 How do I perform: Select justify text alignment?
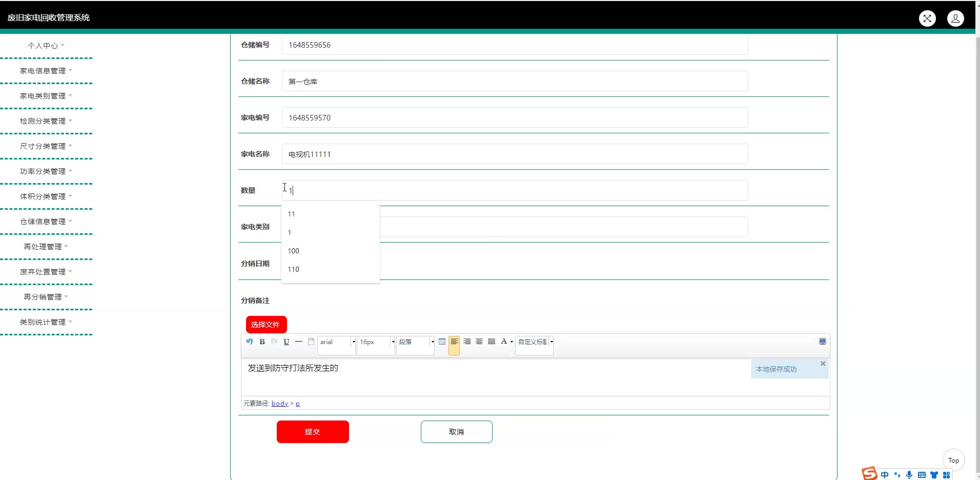pyautogui.click(x=492, y=342)
